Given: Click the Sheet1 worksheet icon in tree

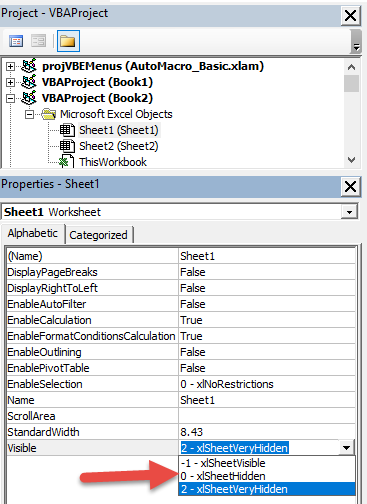Looking at the screenshot, I should point(67,130).
